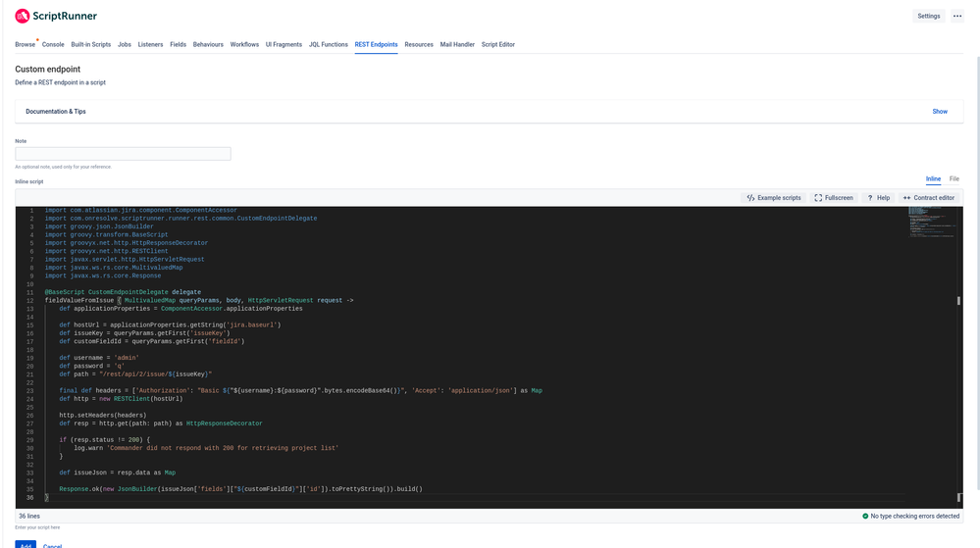
Task: Click the green type checking status icon
Action: [865, 516]
